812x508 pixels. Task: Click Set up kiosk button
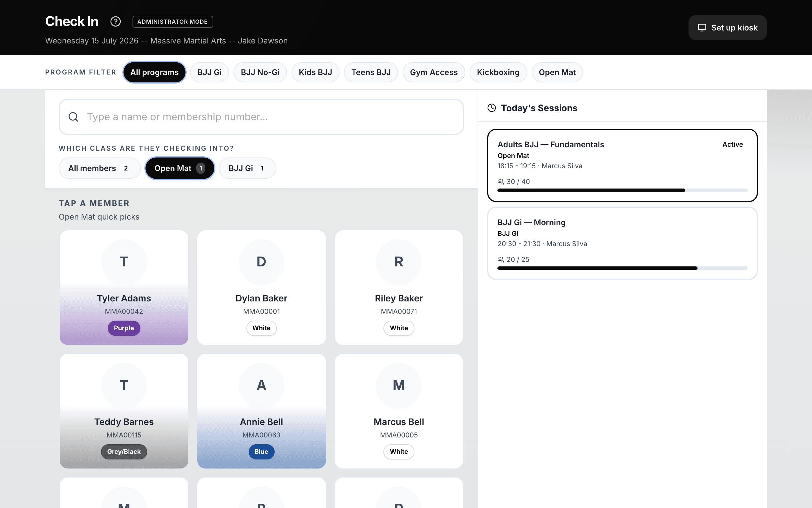pos(727,28)
